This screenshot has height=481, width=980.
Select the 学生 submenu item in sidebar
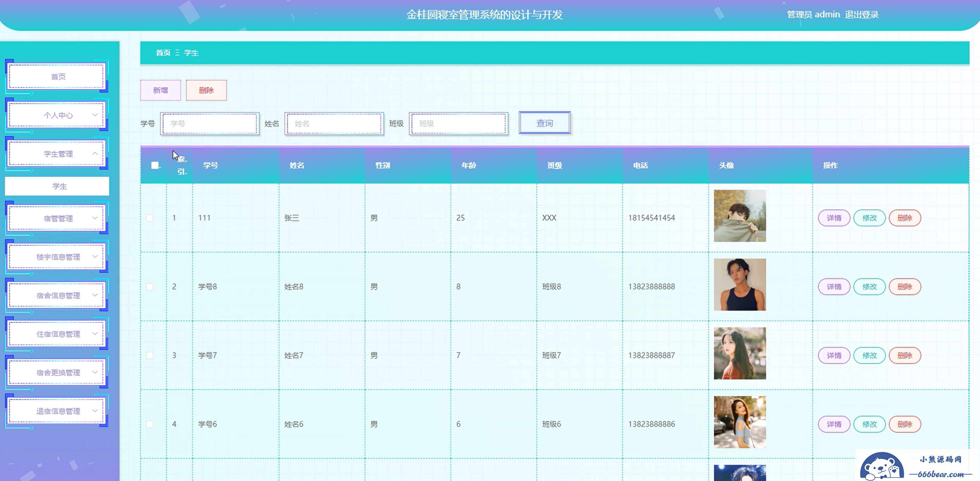[57, 186]
